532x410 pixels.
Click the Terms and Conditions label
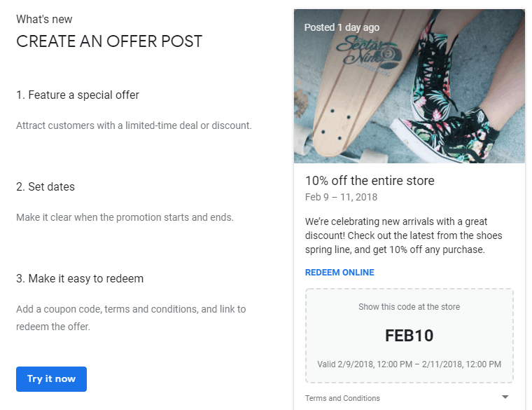pos(342,398)
